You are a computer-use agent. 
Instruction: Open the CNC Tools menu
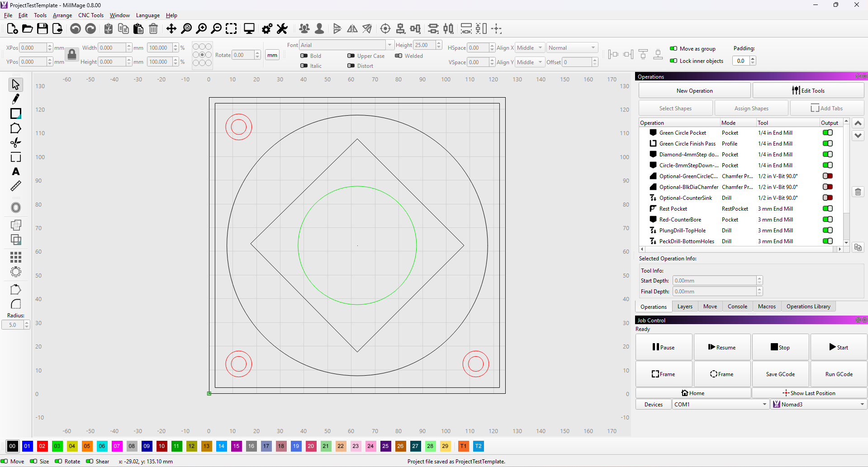point(90,15)
